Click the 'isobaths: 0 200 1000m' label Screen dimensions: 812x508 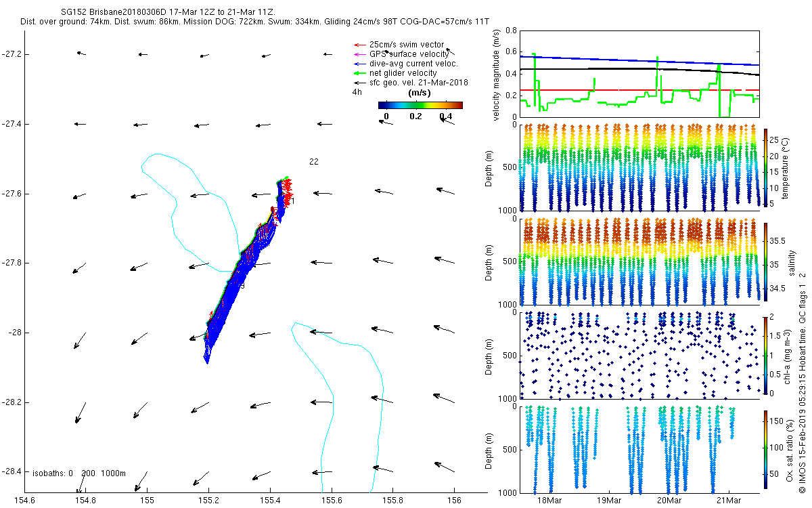(x=78, y=473)
